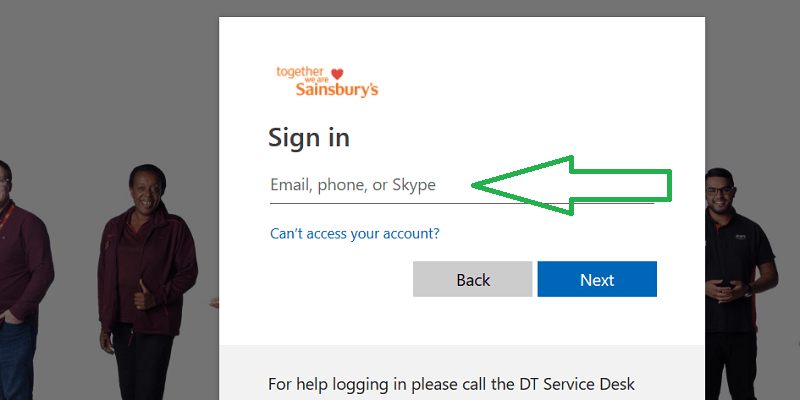
Task: Click the red heart icon in the logo
Action: 337,73
